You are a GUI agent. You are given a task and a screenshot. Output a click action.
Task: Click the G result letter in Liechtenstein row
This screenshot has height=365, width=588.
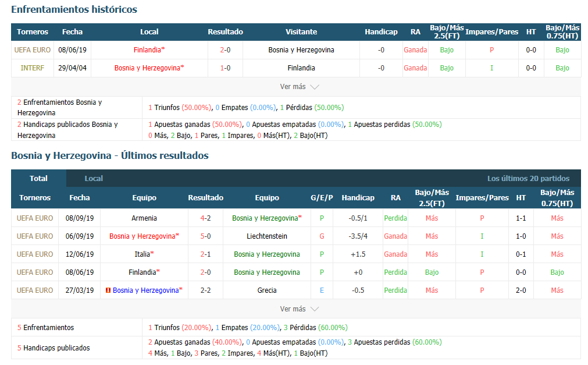point(322,236)
